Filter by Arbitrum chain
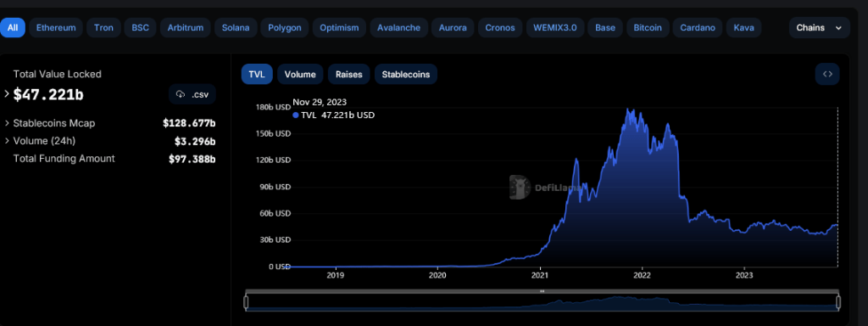The image size is (868, 326). point(186,28)
